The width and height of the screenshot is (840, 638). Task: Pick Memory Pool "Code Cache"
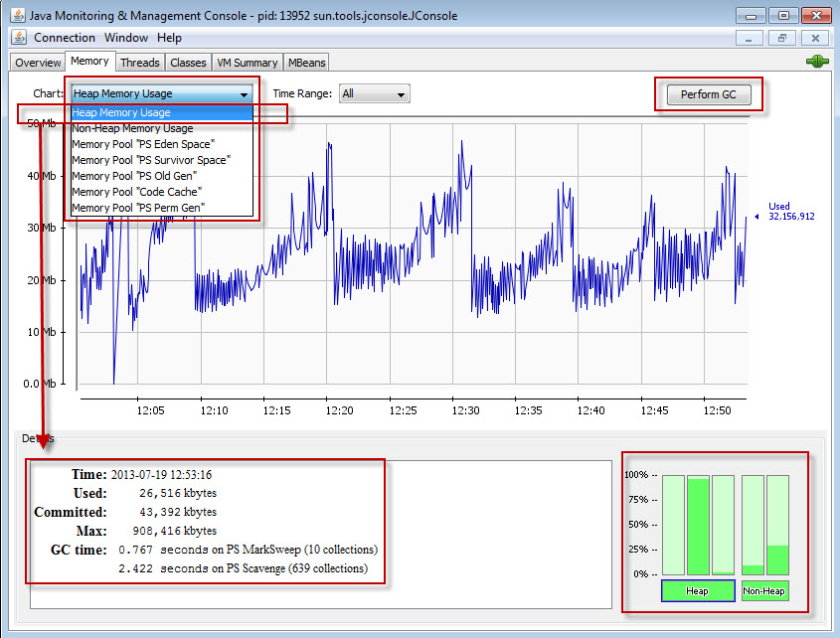click(161, 192)
